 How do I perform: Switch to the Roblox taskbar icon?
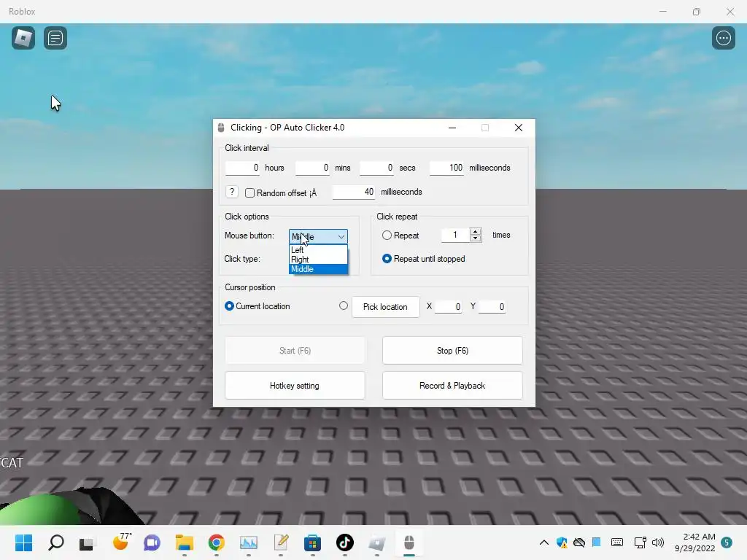(377, 542)
